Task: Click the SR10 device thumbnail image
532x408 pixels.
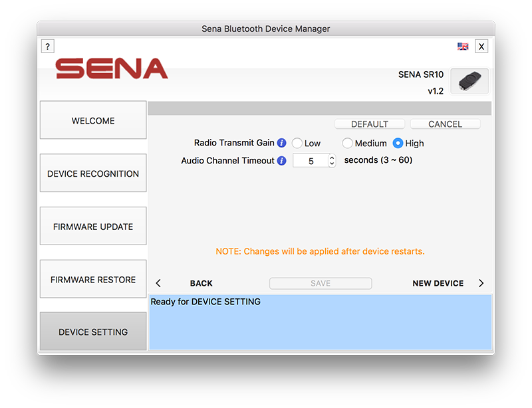Action: 469,81
